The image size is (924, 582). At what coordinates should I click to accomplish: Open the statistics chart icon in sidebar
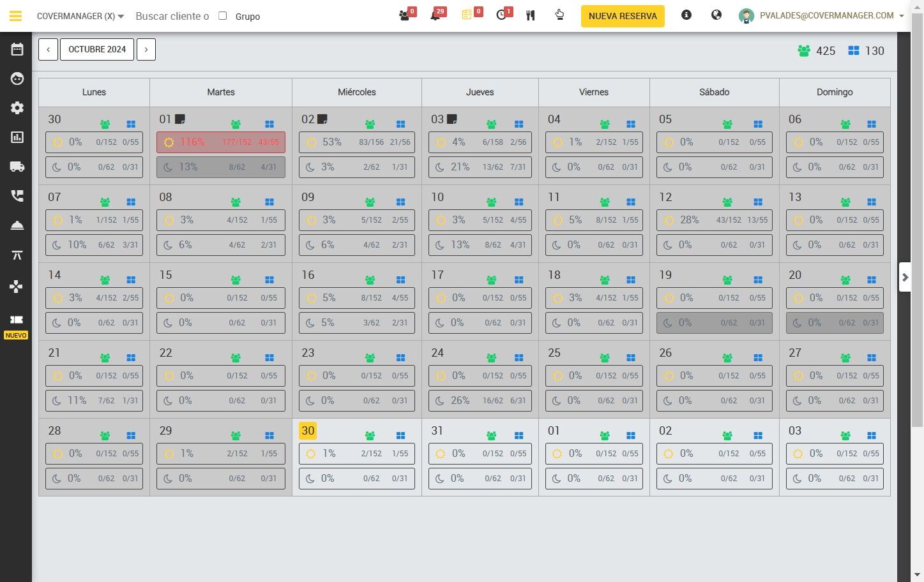17,137
